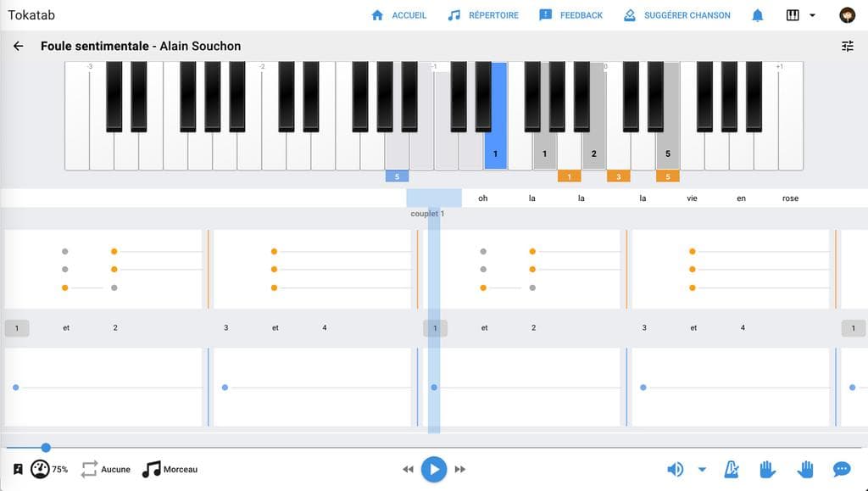Start playback with the play button
Viewport: 868px width, 491px height.
[x=434, y=470]
